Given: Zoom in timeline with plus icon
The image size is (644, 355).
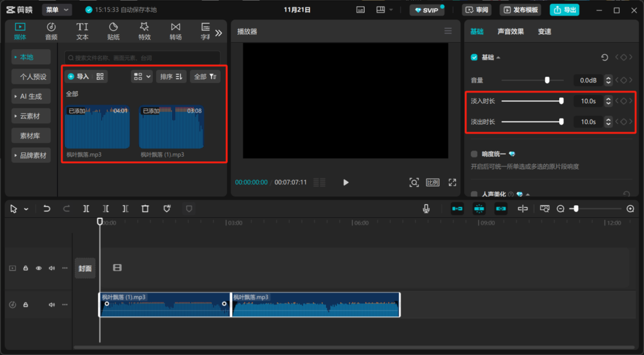Looking at the screenshot, I should tap(630, 208).
